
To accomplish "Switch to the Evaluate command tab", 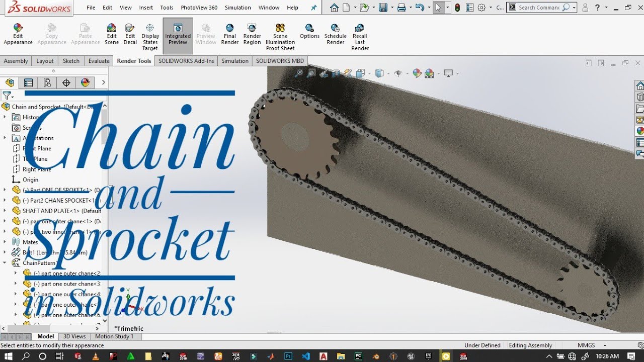I will 99,61.
